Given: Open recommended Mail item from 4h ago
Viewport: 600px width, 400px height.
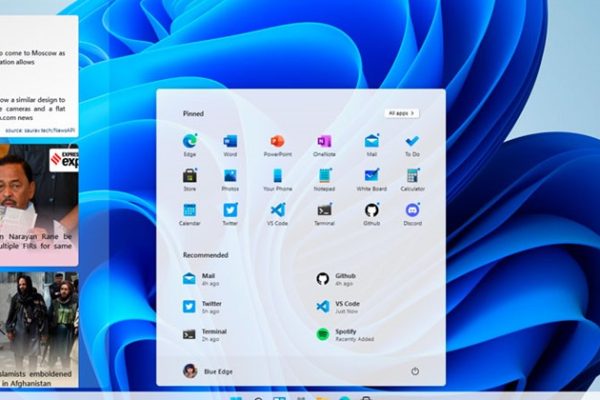Looking at the screenshot, I should pyautogui.click(x=202, y=279).
